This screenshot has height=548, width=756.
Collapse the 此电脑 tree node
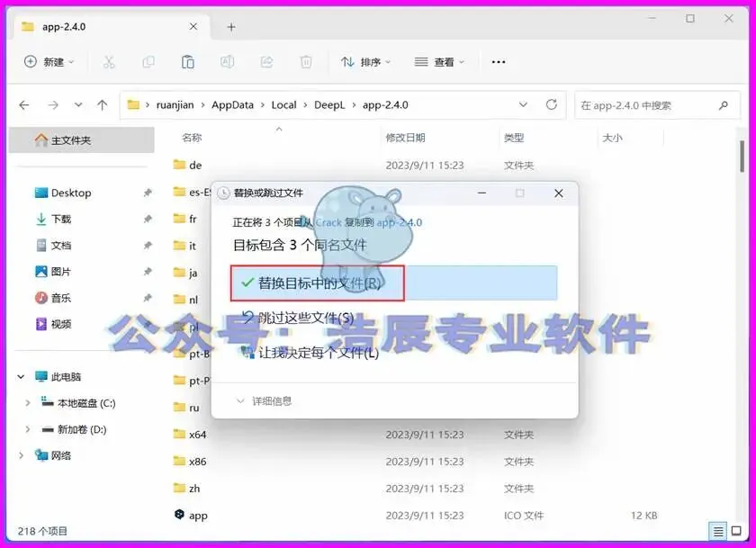(21, 377)
